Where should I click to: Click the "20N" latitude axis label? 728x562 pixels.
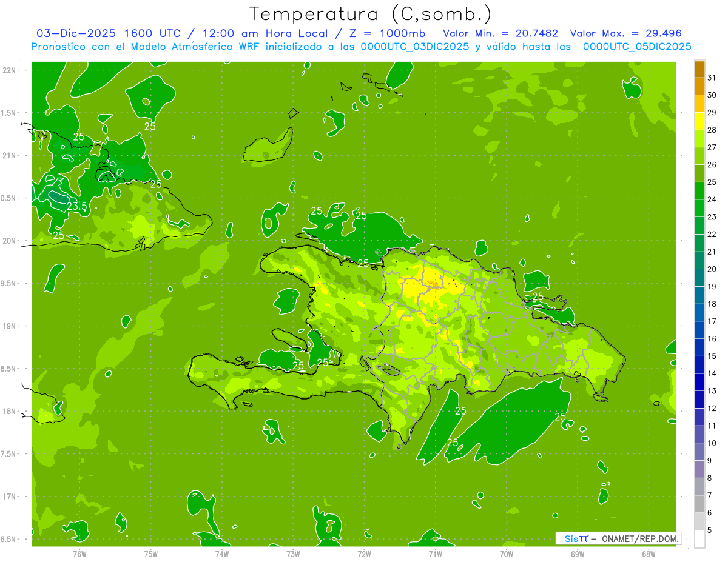(10, 241)
